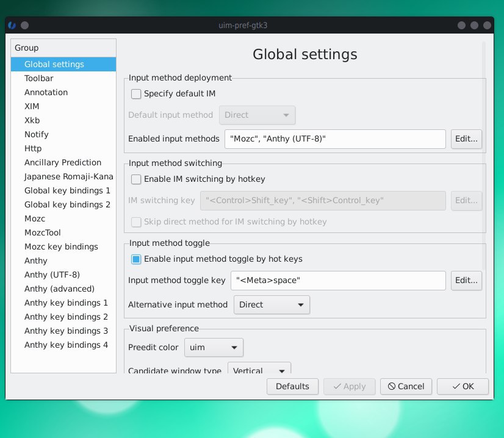Select Mozc key bindings
Image resolution: width=504 pixels, height=438 pixels.
(63, 247)
